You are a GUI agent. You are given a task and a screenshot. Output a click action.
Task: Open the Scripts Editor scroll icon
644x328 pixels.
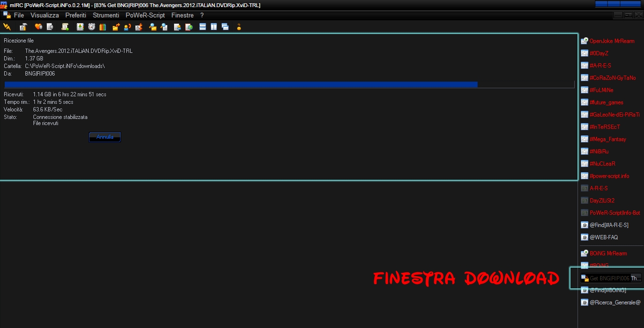(65, 27)
